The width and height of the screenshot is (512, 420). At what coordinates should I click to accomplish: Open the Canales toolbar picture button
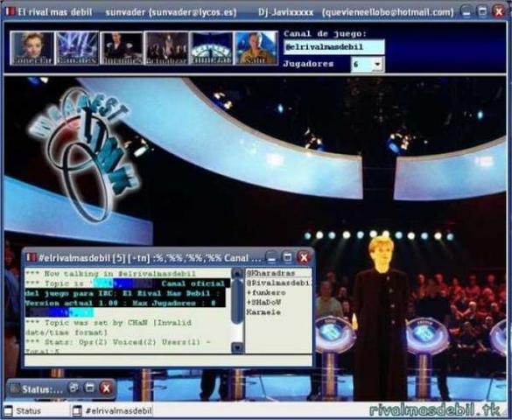click(77, 48)
